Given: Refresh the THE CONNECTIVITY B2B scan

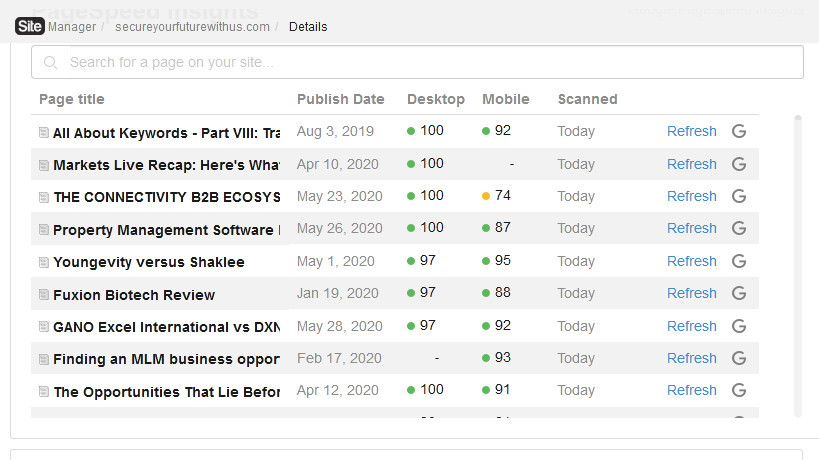Looking at the screenshot, I should click(x=692, y=196).
